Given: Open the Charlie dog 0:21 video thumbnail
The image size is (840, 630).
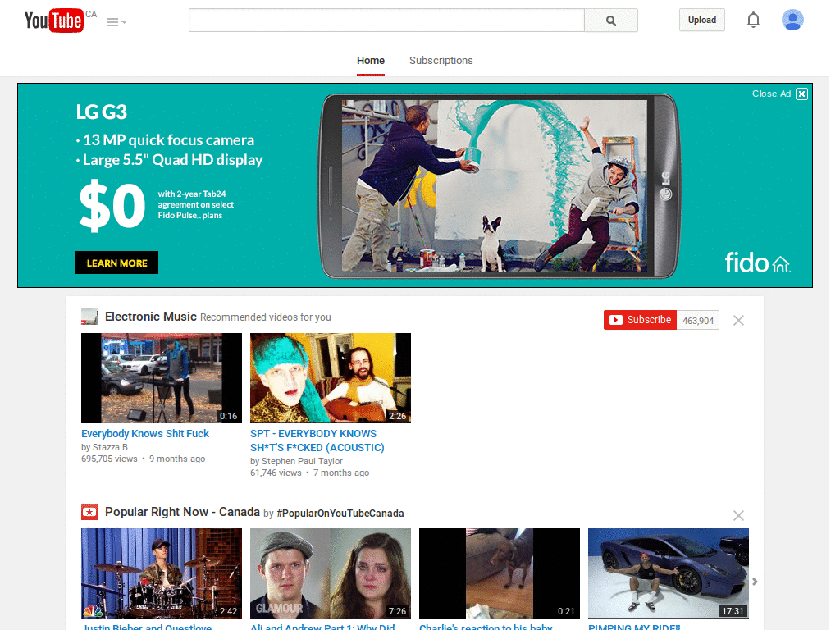Looking at the screenshot, I should 500,573.
